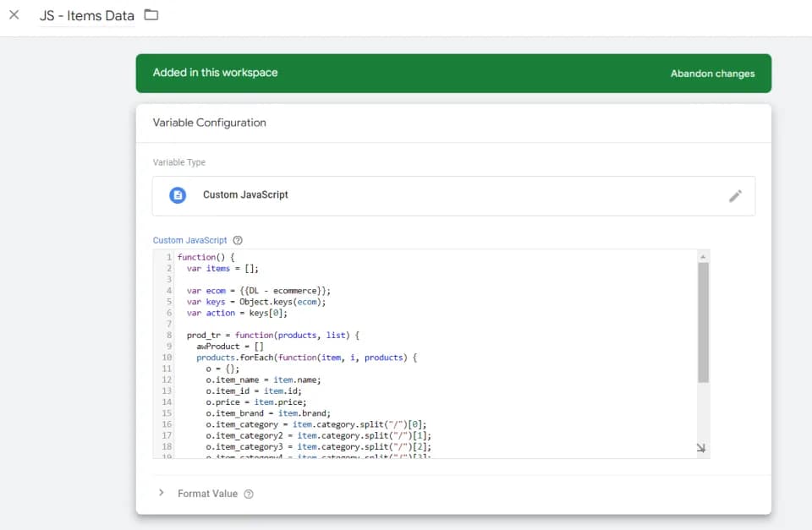The width and height of the screenshot is (812, 530).
Task: Click the scrollbar up arrow in code editor
Action: pos(703,257)
